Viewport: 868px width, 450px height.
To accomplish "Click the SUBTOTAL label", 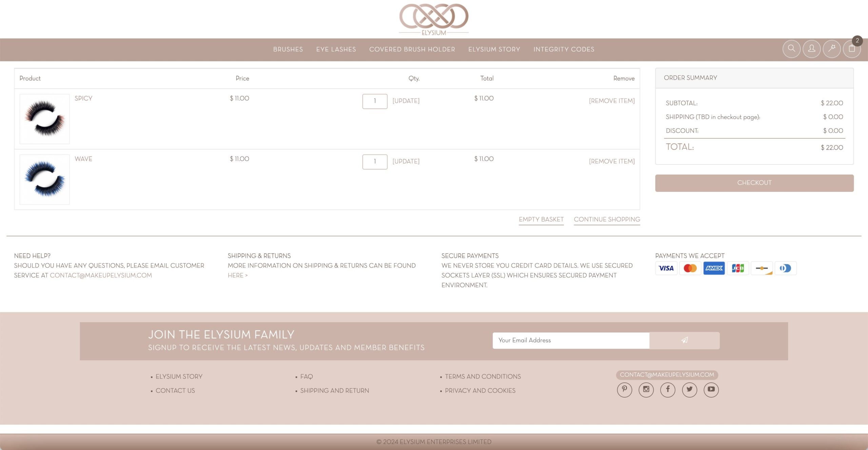I will pos(682,103).
